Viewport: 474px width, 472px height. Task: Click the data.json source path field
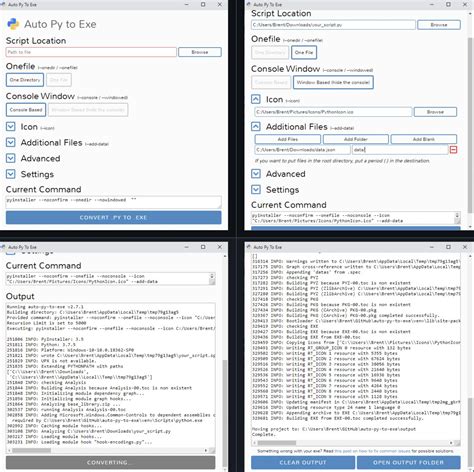pyautogui.click(x=303, y=150)
